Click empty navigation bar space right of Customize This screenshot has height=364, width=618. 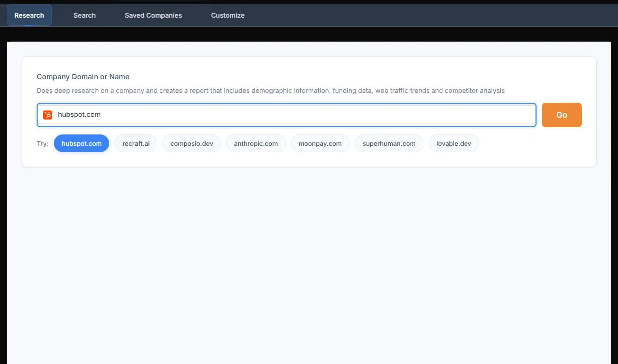tap(430, 15)
